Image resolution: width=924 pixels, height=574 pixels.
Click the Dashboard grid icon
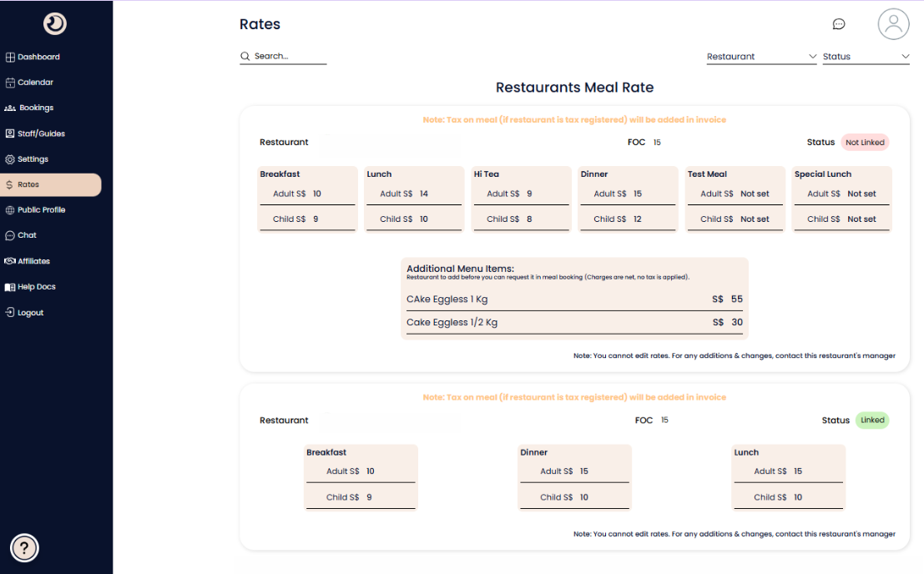tap(10, 58)
